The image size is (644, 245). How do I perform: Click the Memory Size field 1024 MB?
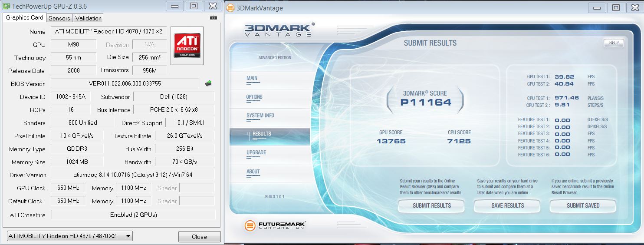tap(77, 162)
